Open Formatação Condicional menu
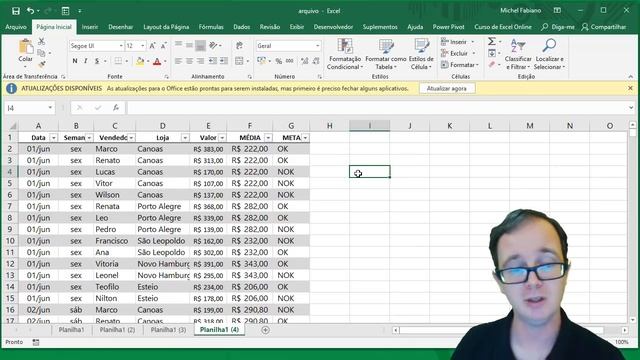This screenshot has height=360, width=640. (345, 54)
